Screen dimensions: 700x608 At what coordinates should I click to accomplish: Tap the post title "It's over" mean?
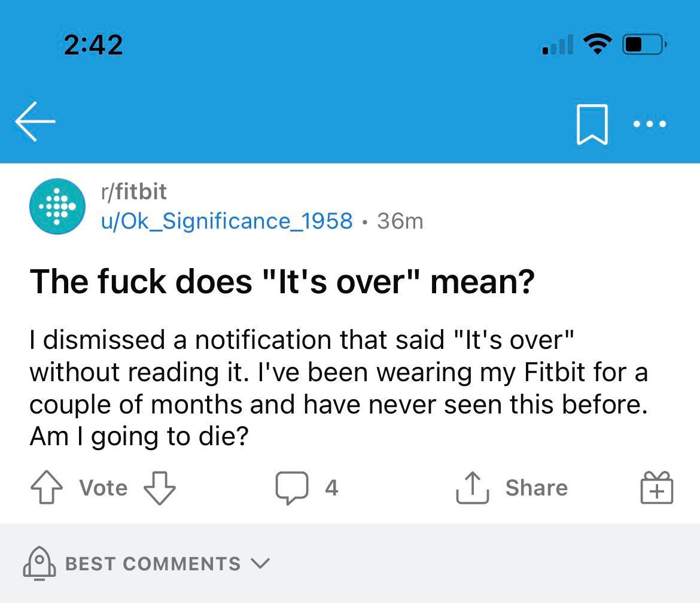coord(282,281)
